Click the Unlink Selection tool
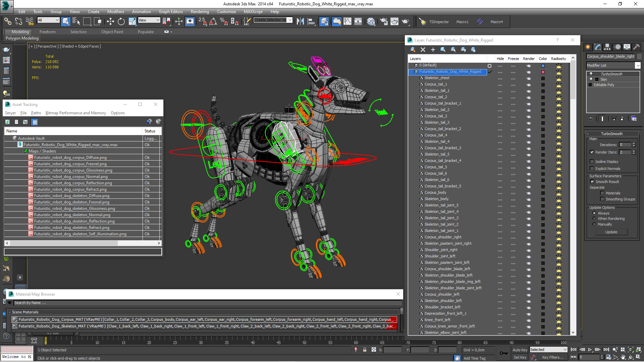Screen dimensions: 644x362 [x=18, y=21]
